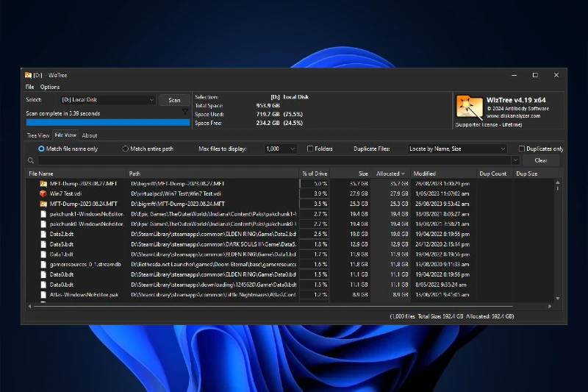Viewport: 588px width, 392px height.
Task: Click the Data1.bdt file icon
Action: click(x=43, y=254)
